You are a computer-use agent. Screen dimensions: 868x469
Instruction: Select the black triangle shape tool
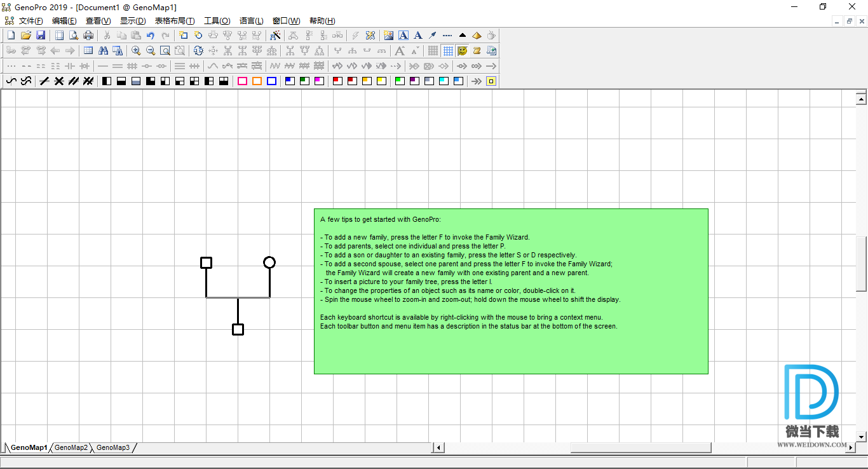click(x=463, y=36)
